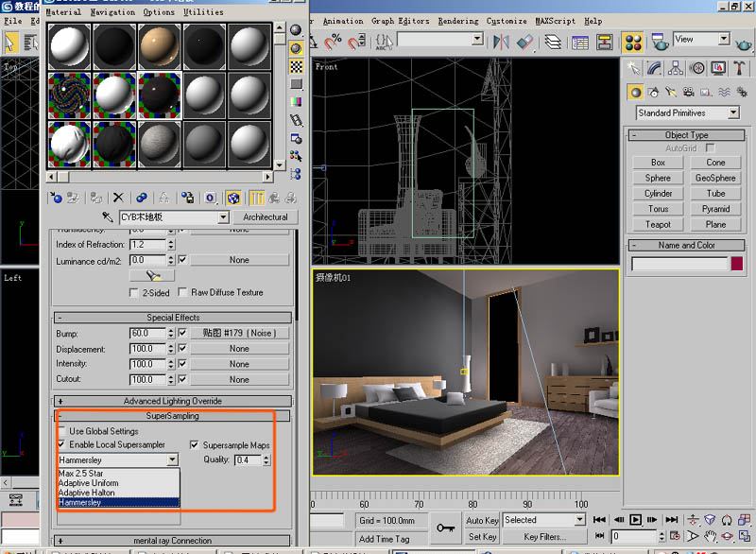Viewport: 756px width, 554px height.
Task: Click Pick Material from Object eyedropper
Action: pyautogui.click(x=108, y=217)
